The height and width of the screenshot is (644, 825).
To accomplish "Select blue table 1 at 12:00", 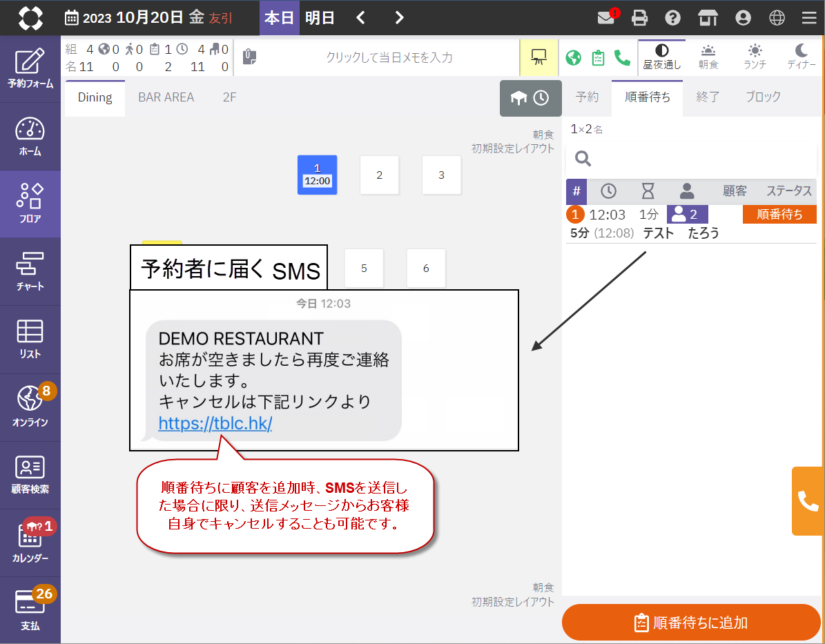I will [x=317, y=175].
